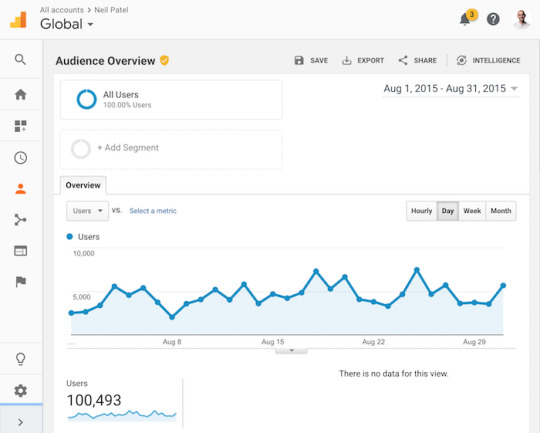This screenshot has width=540, height=433.
Task: Open Acquisition reports icon
Action: coord(20,220)
